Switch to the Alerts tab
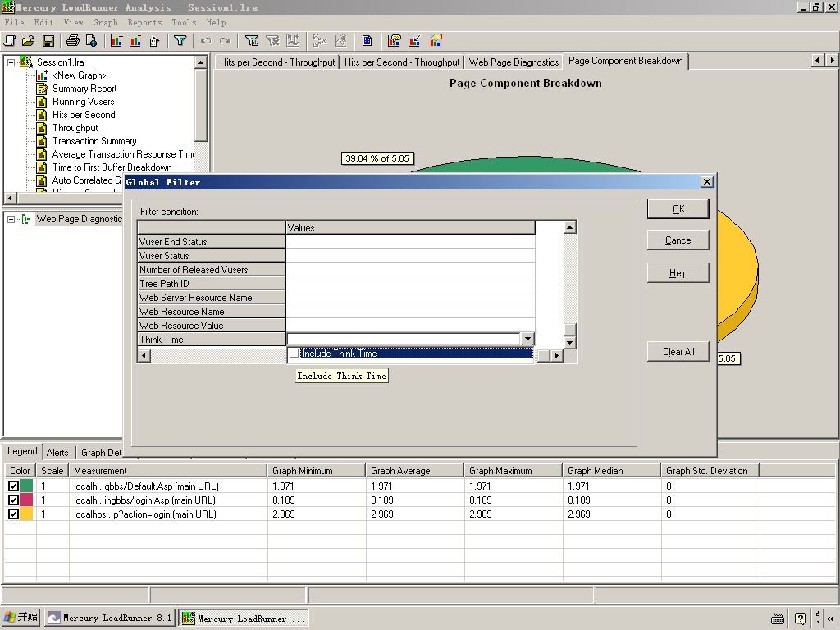840x630 pixels. pyautogui.click(x=57, y=453)
